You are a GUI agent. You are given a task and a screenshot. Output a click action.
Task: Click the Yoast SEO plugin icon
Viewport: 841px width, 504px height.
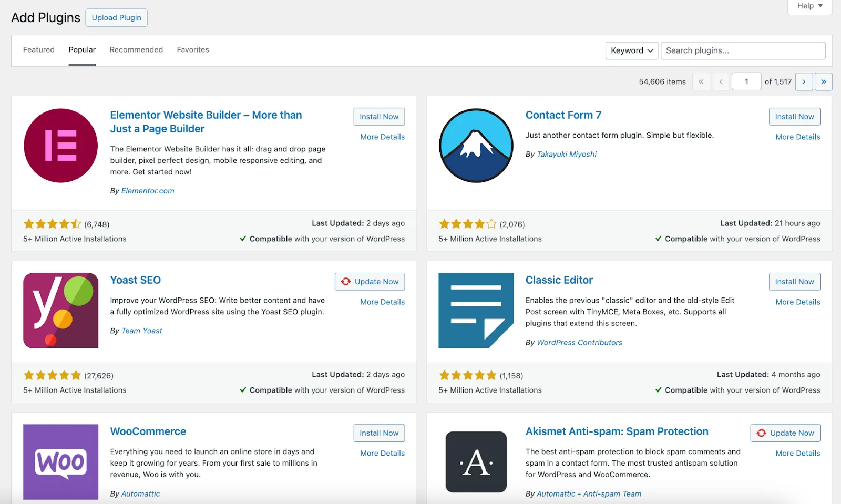pyautogui.click(x=61, y=311)
